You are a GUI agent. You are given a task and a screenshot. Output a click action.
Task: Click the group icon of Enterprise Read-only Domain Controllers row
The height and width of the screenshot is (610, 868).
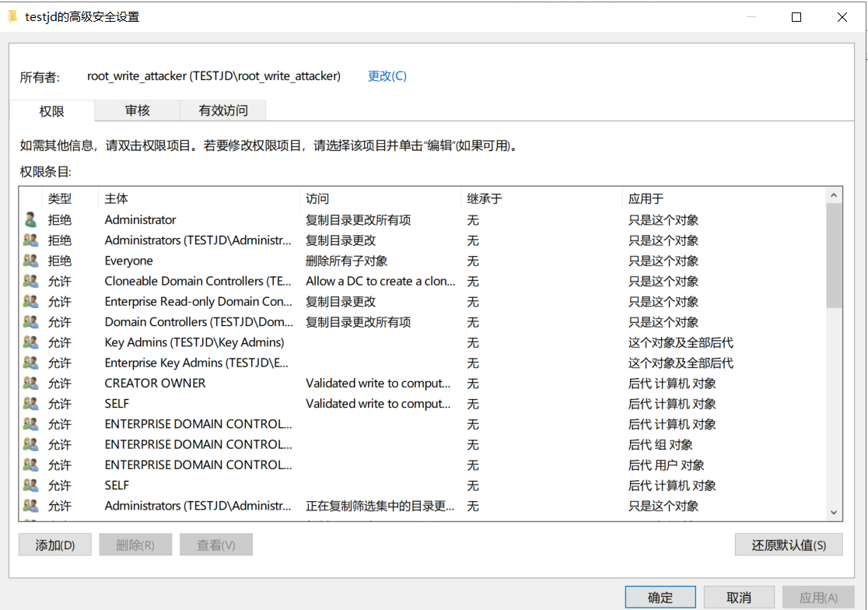(30, 302)
